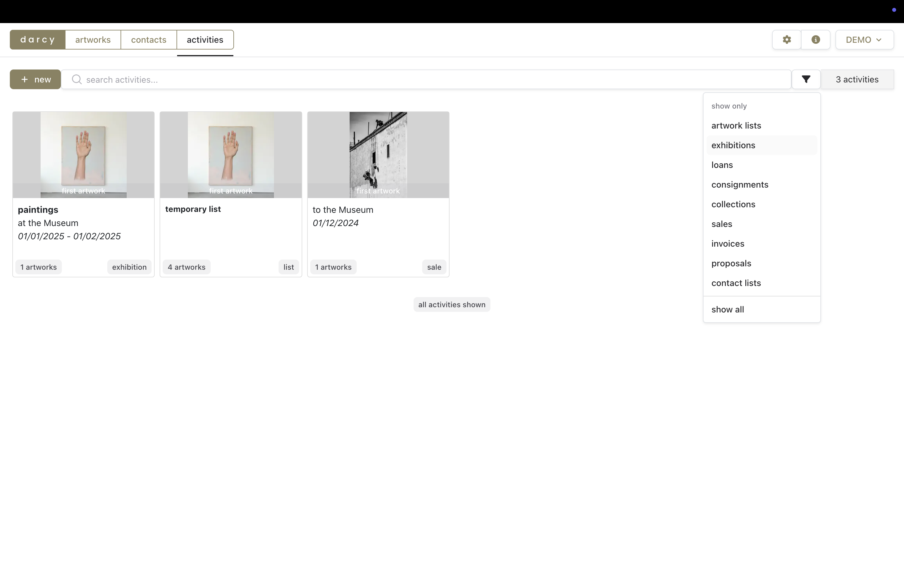
Task: Filter by artwork lists
Action: (x=736, y=125)
